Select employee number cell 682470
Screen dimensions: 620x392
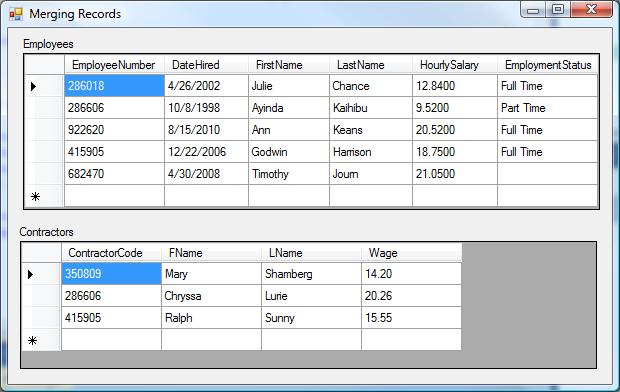pyautogui.click(x=114, y=174)
